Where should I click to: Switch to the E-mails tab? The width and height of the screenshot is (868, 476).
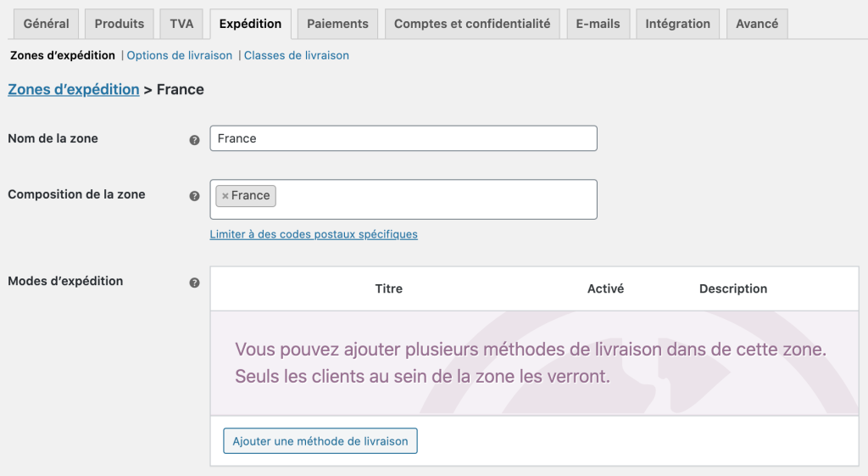pos(598,24)
